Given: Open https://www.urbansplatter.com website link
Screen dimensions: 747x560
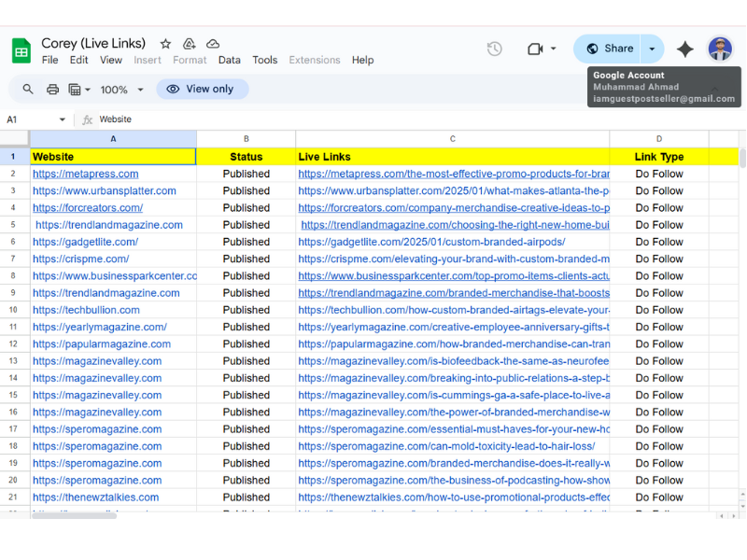Looking at the screenshot, I should [x=105, y=191].
